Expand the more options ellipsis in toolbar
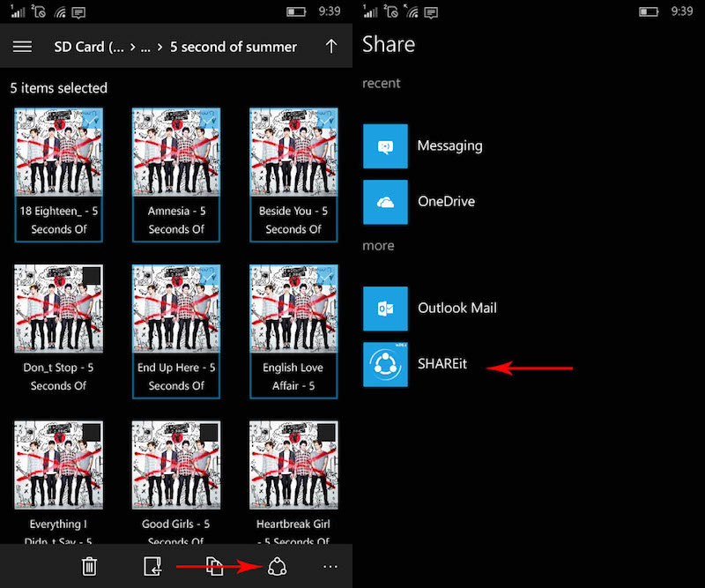705x588 pixels. (x=330, y=566)
